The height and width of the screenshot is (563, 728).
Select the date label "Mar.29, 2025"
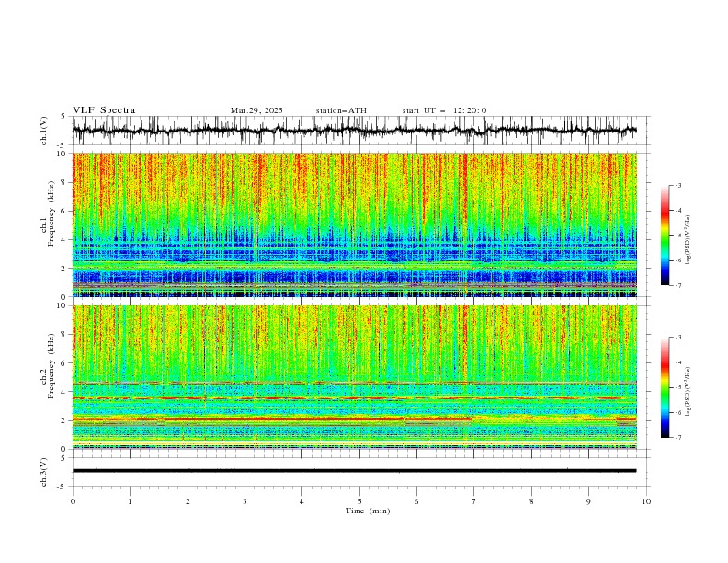(x=256, y=110)
